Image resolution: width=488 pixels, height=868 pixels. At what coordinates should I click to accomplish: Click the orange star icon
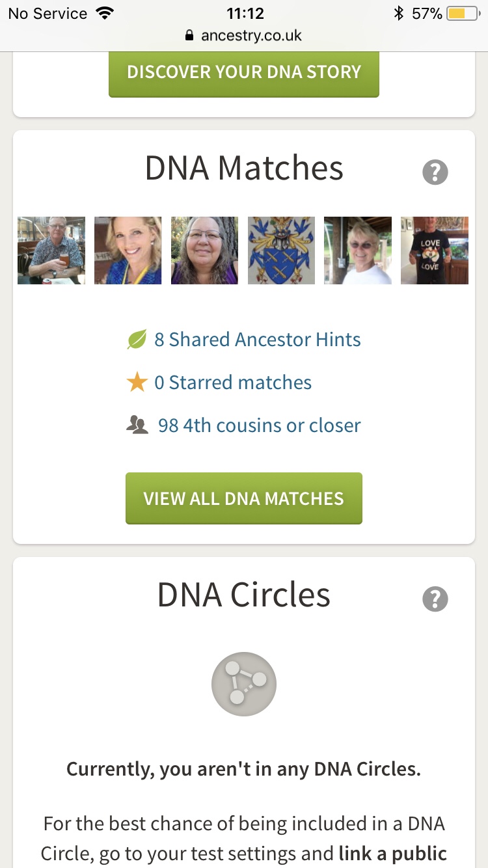coord(137,383)
